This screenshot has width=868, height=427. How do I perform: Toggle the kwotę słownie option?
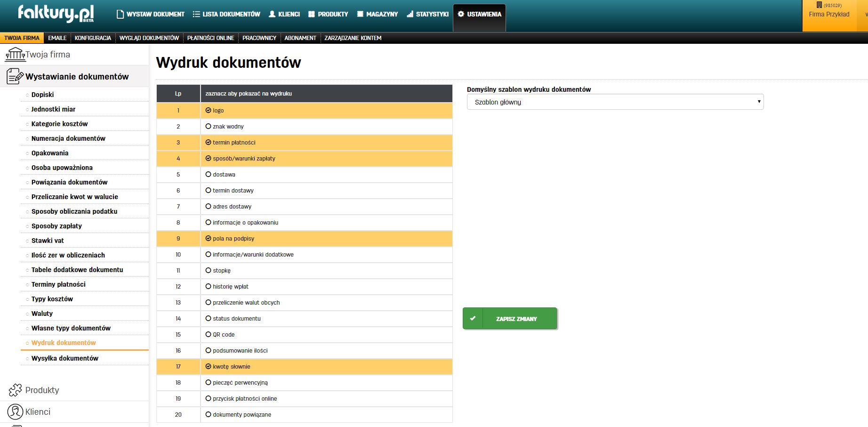(208, 366)
